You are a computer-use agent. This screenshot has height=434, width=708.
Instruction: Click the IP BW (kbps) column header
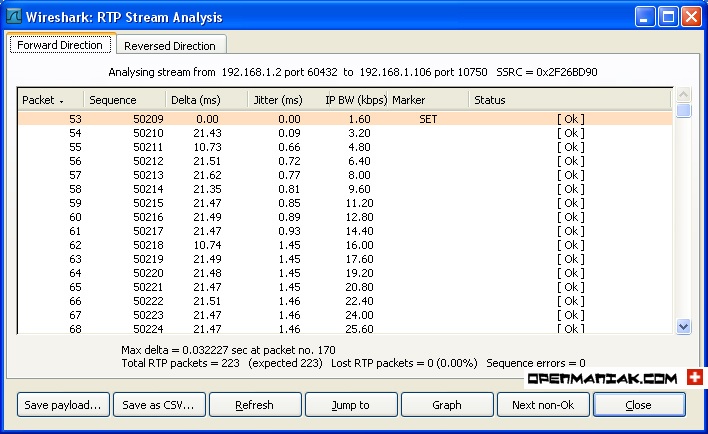pyautogui.click(x=356, y=100)
